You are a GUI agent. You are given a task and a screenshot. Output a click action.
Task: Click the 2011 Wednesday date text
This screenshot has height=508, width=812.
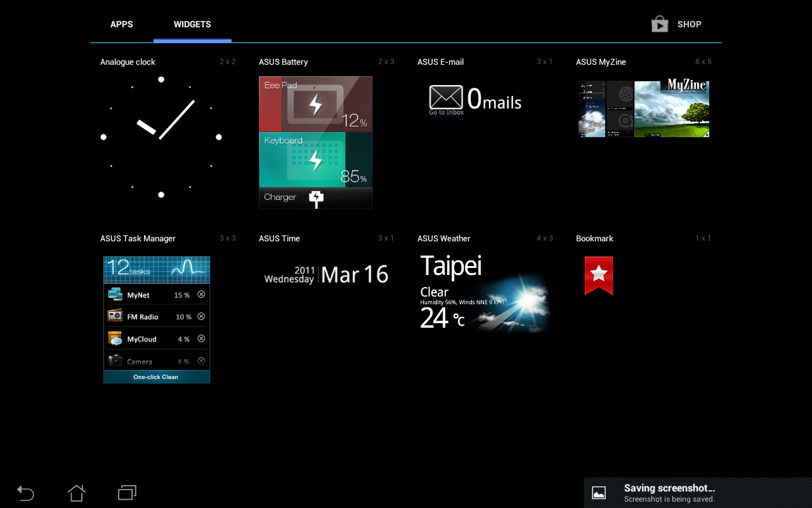click(x=289, y=274)
